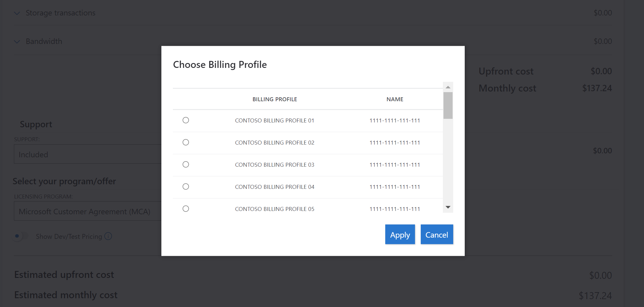Image resolution: width=644 pixels, height=307 pixels.
Task: Expand the Bandwidth section chevron
Action: [17, 42]
